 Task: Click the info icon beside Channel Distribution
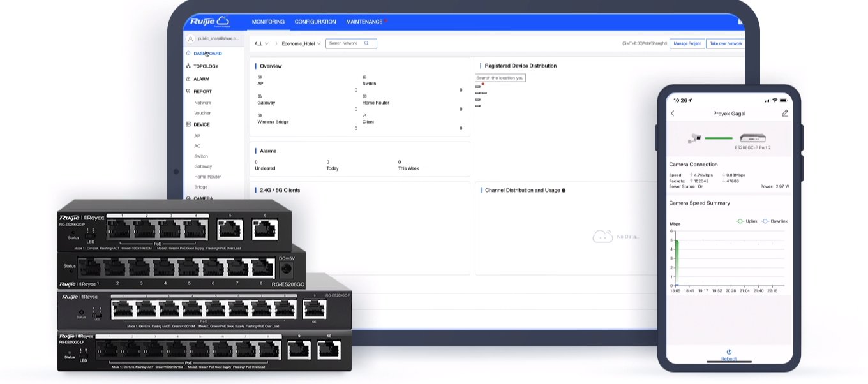(564, 190)
